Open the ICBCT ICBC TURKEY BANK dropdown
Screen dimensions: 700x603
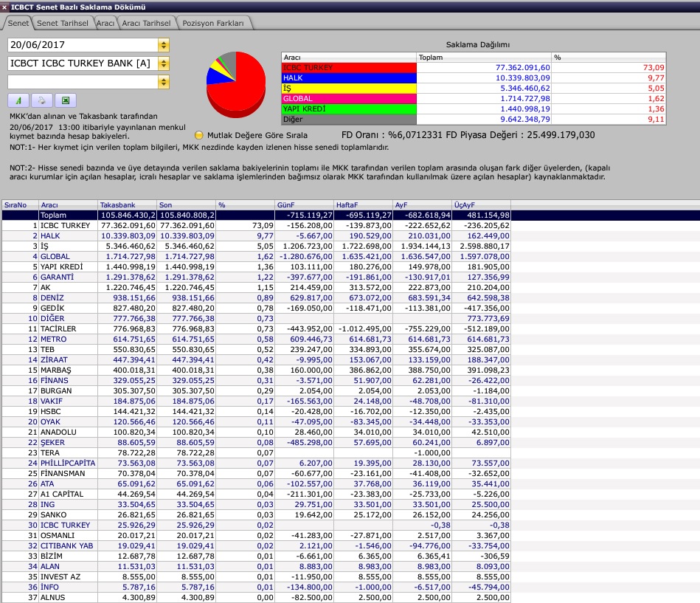[164, 63]
